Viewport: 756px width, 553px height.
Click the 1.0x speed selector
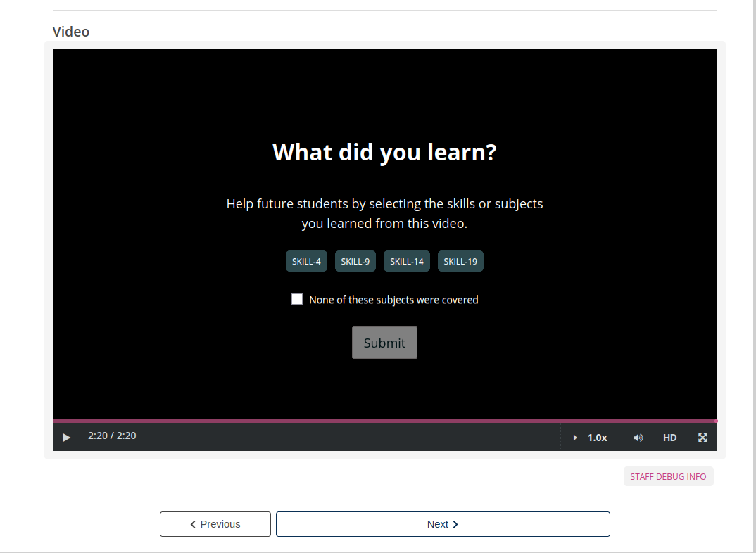tap(597, 437)
